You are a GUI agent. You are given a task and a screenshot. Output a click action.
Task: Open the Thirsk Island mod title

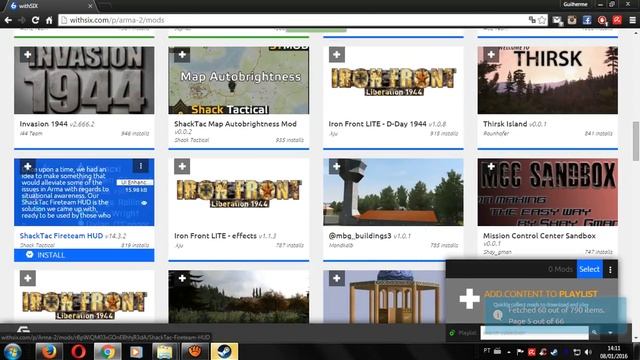coord(505,124)
